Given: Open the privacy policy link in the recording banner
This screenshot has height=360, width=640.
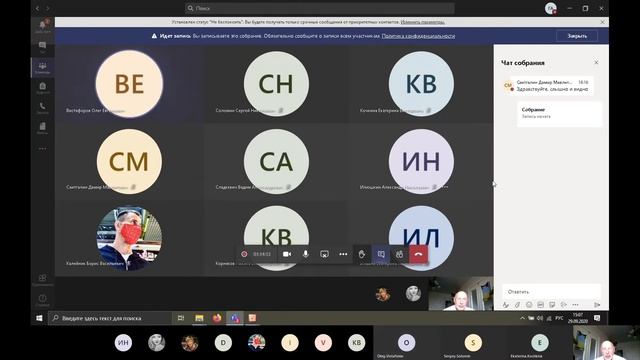Looking at the screenshot, I should (x=418, y=36).
